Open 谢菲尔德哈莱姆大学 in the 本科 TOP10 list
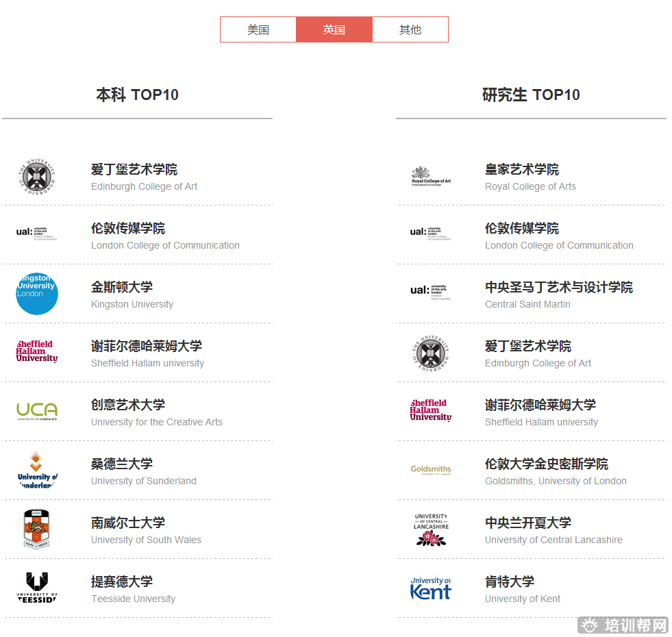Screen dimensions: 672x637 (147, 346)
